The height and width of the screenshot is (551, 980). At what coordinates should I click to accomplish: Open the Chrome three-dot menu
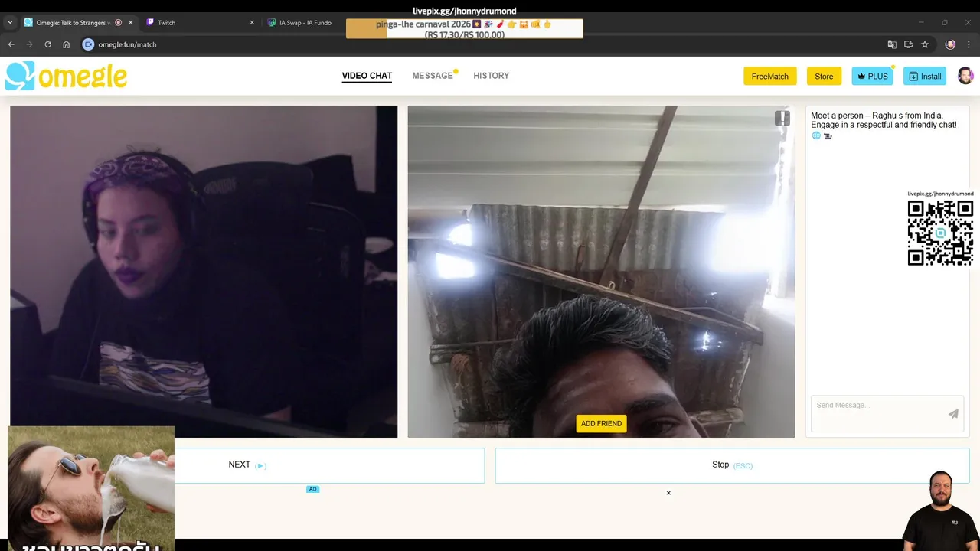969,44
